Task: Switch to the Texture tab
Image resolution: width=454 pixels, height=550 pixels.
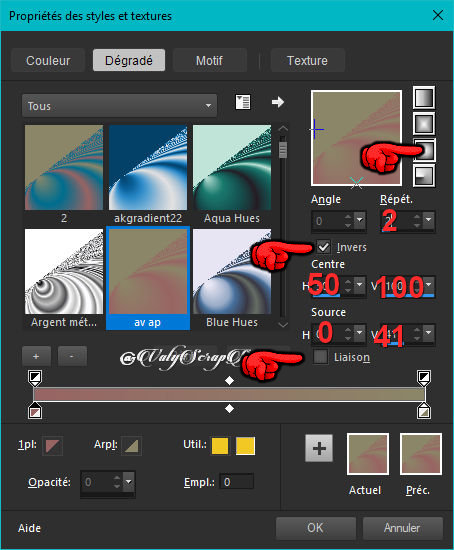Action: point(307,60)
